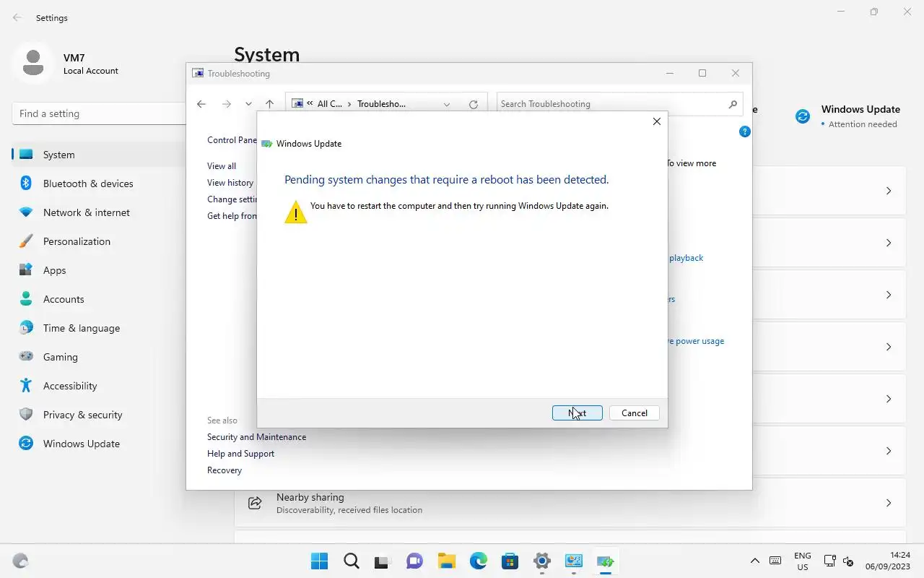Click the Nearby sharing icon
Screen dimensions: 924x578
click(255, 503)
